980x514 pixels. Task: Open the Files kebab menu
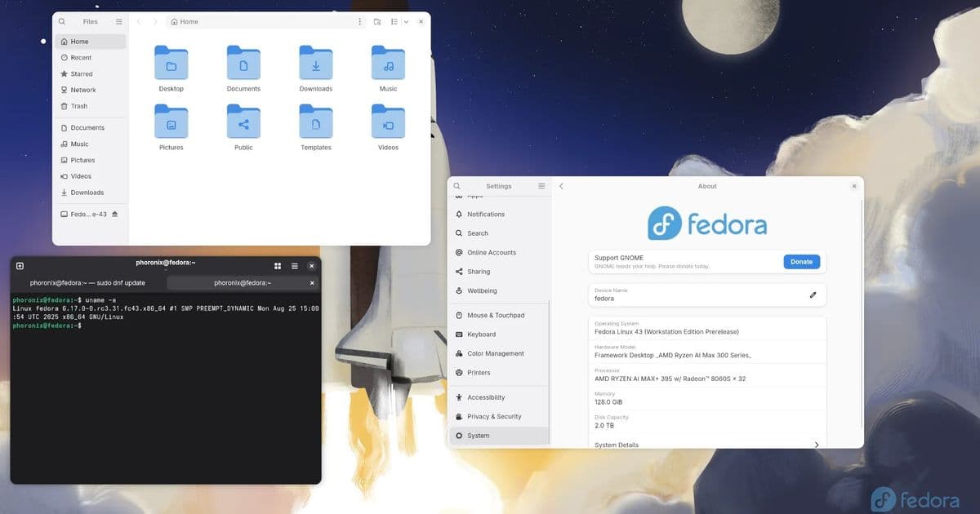tap(359, 21)
